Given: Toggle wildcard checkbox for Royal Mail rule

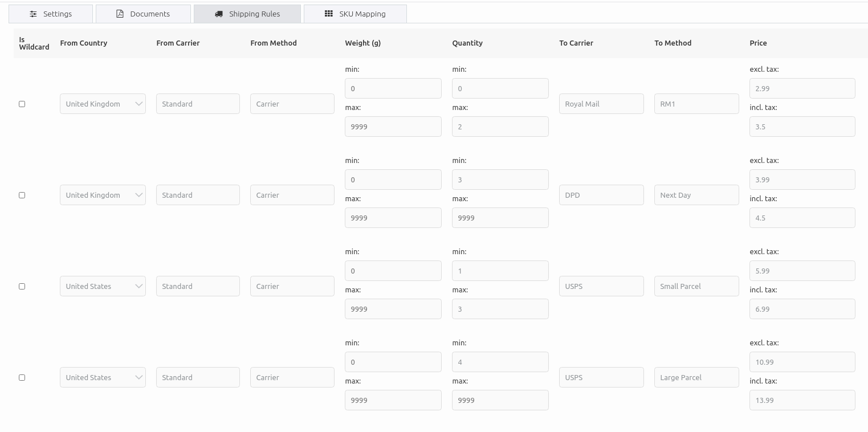Looking at the screenshot, I should point(22,104).
